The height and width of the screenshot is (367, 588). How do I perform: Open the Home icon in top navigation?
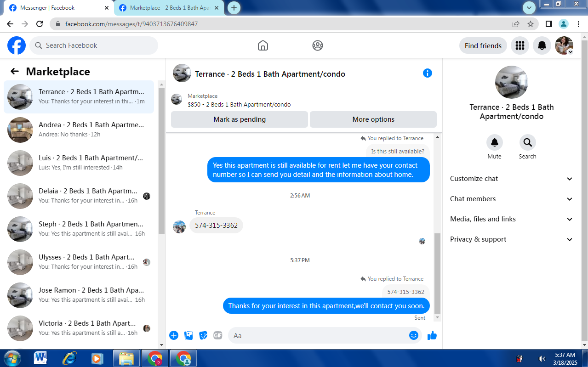[x=263, y=45]
